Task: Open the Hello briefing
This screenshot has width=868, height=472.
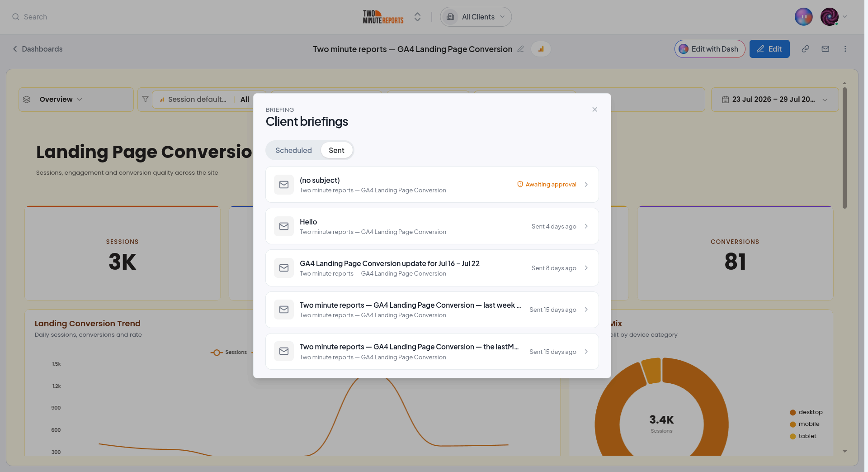Action: (432, 226)
